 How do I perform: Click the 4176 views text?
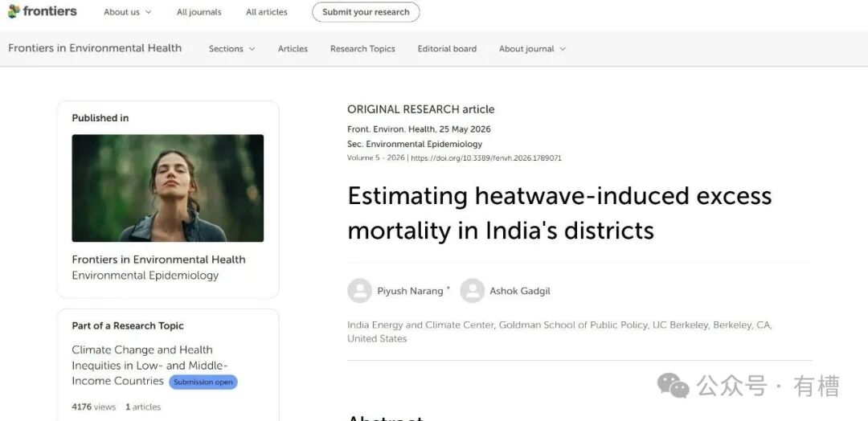93,407
